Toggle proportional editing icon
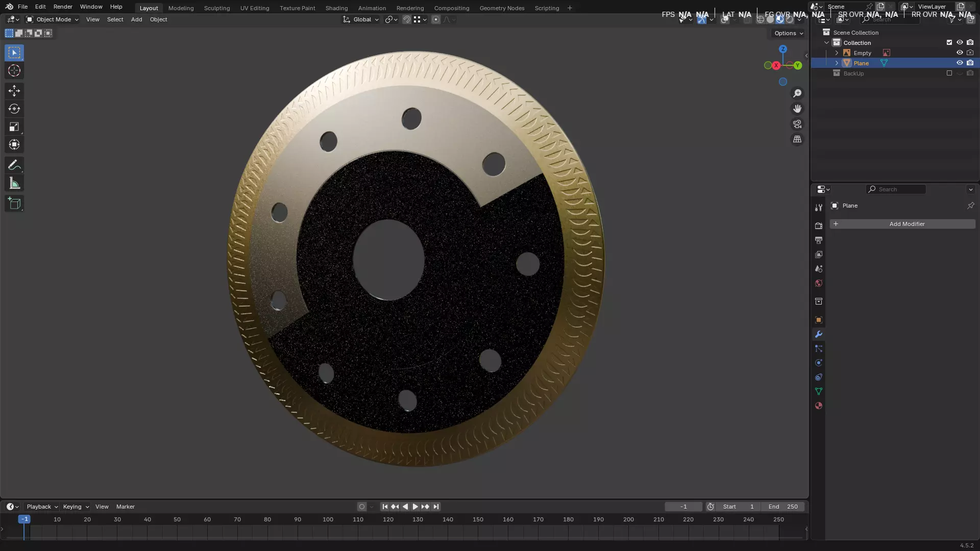Viewport: 980px width, 551px height. click(435, 19)
